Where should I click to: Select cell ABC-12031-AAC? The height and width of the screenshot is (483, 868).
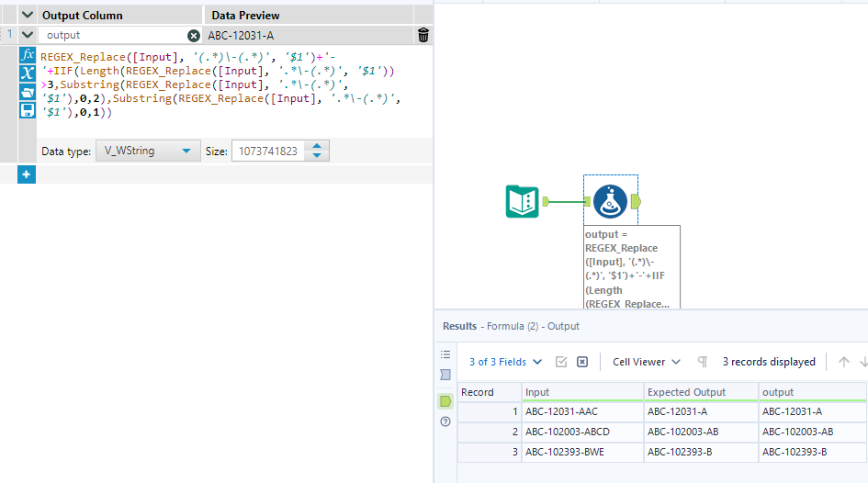coord(582,411)
